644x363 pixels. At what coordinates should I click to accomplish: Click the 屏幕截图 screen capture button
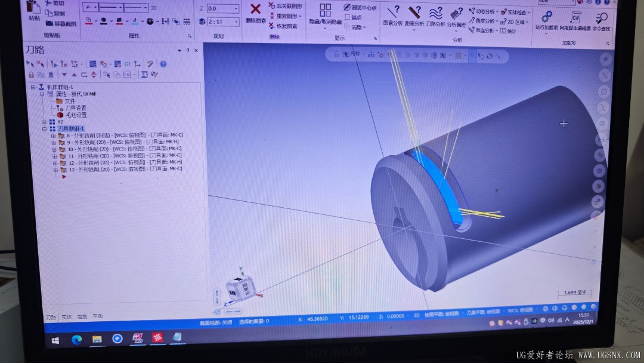tap(60, 24)
